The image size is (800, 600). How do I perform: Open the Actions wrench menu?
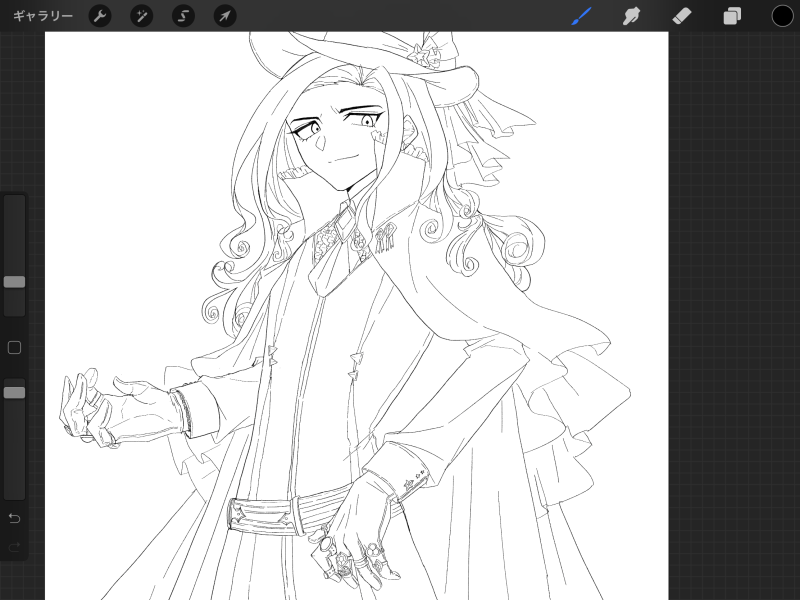click(100, 16)
